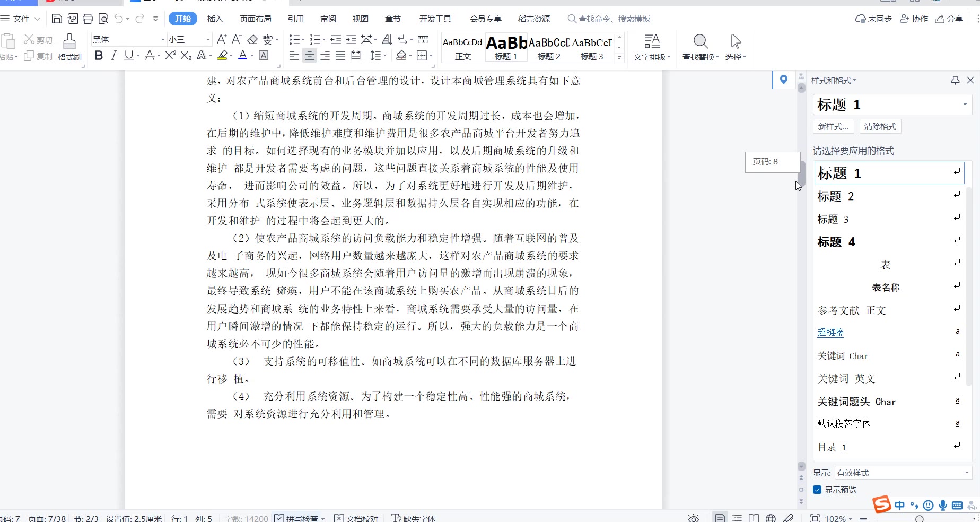Screen dimensions: 980x522
Task: Open Find and Replace (查找替换)
Action: [700, 47]
